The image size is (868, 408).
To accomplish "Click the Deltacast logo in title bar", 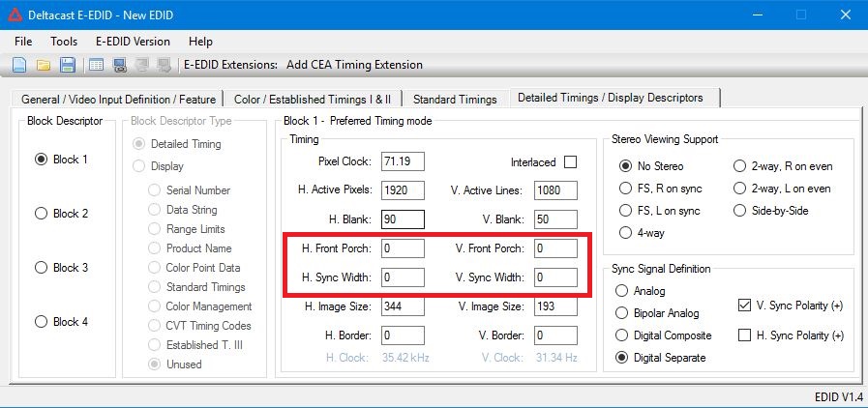I will pyautogui.click(x=15, y=15).
